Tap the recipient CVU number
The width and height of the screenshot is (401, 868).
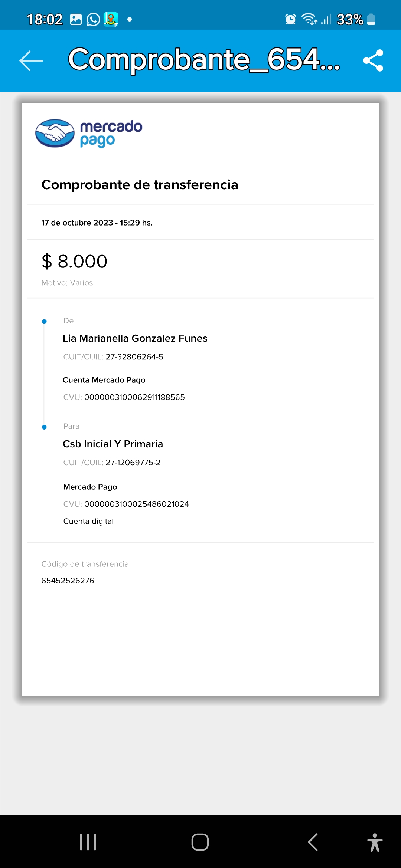tap(136, 504)
